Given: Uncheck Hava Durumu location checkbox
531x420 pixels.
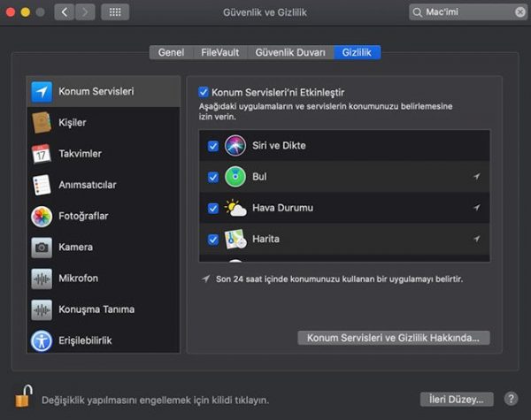Looking at the screenshot, I should [x=213, y=208].
